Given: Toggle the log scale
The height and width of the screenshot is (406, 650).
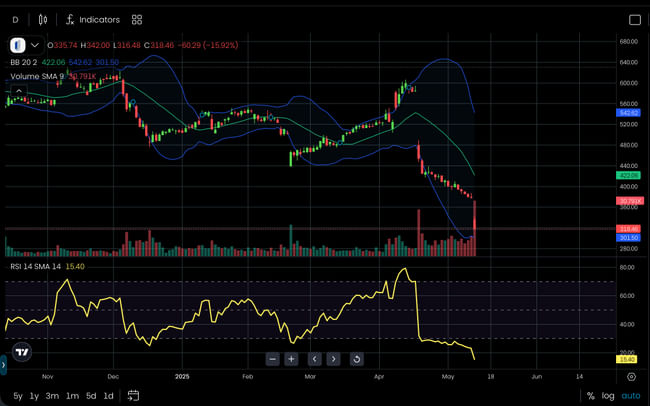Looking at the screenshot, I should (x=608, y=396).
